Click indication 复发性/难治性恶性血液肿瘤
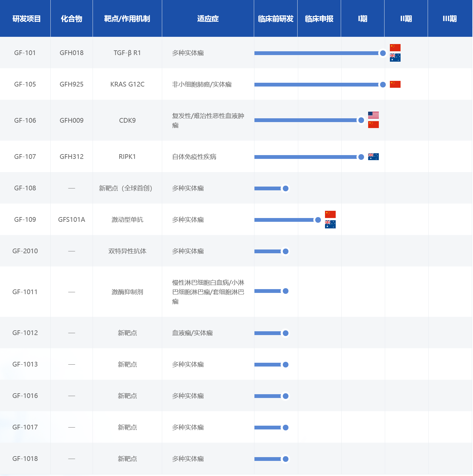The width and height of the screenshot is (473, 476). 208,120
